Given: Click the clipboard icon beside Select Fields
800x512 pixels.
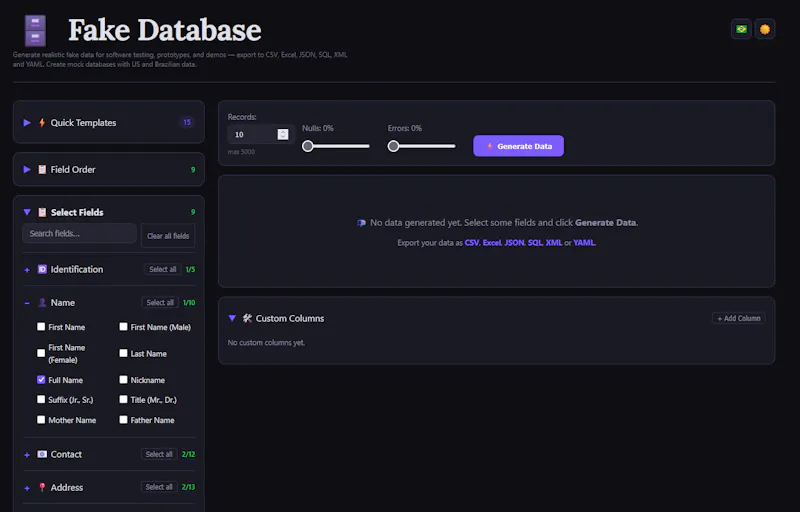Looking at the screenshot, I should coord(42,212).
